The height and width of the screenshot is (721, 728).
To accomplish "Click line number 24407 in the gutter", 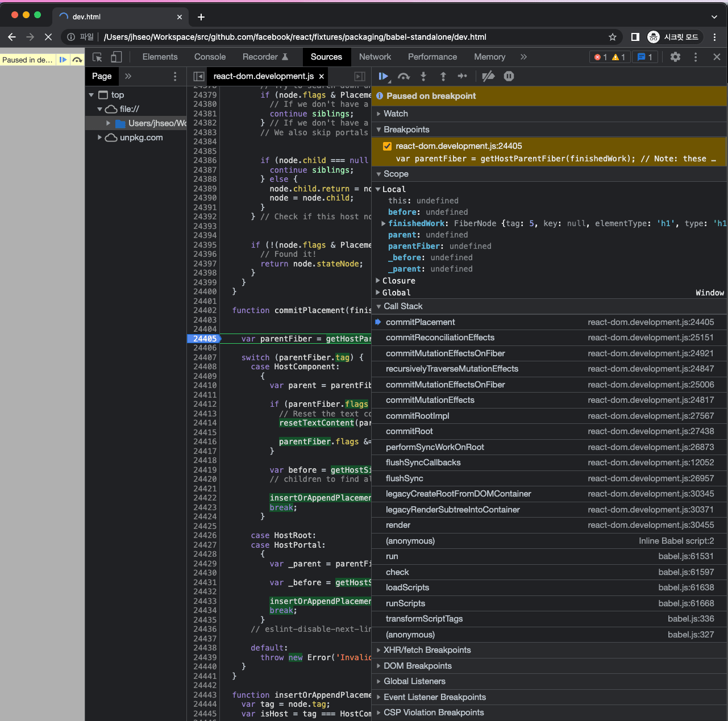I will pos(205,357).
